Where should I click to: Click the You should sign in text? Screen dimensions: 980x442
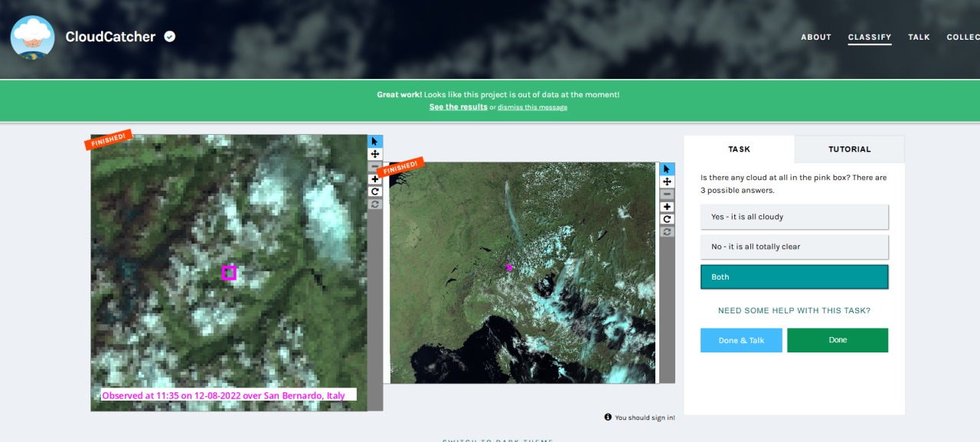click(x=645, y=417)
